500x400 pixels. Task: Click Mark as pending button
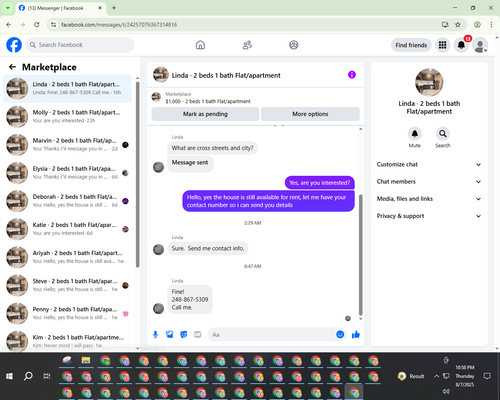[205, 114]
